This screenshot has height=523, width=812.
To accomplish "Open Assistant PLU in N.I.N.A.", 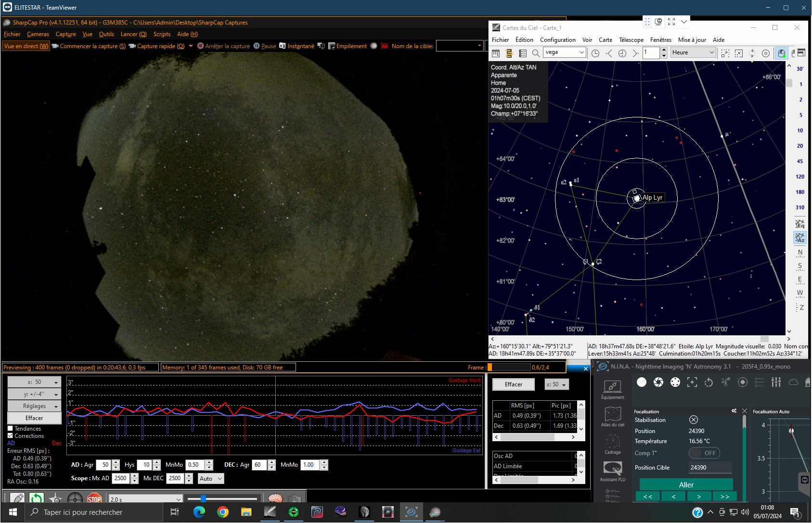I will coord(612,472).
